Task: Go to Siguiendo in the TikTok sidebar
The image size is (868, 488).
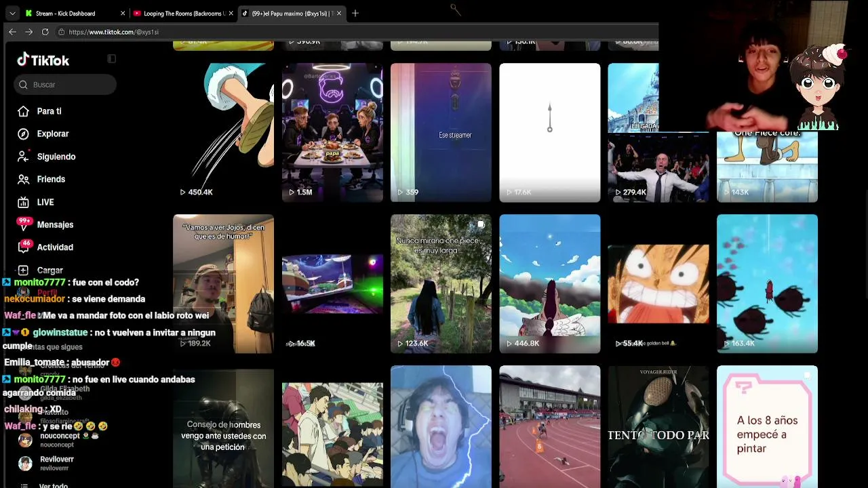Action: pyautogui.click(x=56, y=157)
